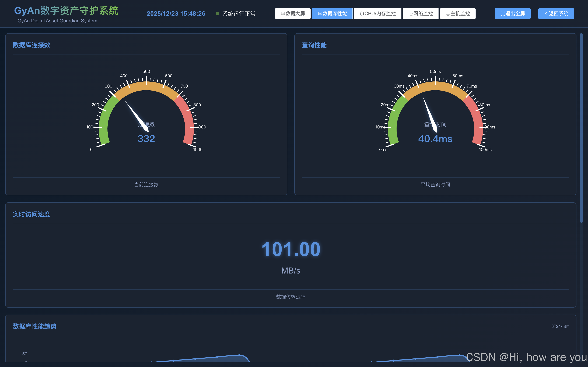Click the green system status dot
Screen dimensions: 588x367
coord(218,14)
